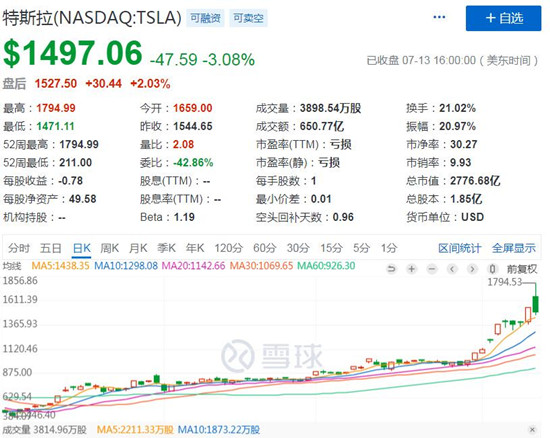The image size is (550, 438).
Task: Click the 已收盘 07-13 16:00:00 timestamp
Action: click(452, 60)
